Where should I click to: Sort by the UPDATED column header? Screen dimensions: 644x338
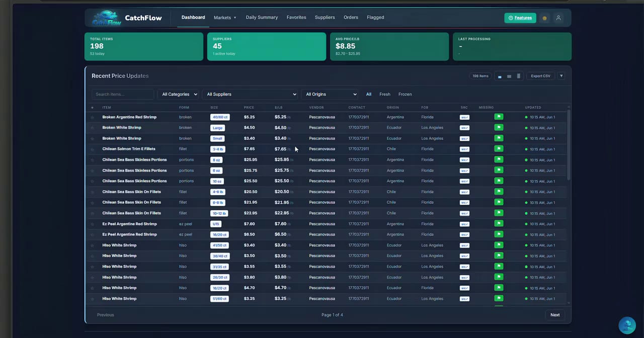533,108
